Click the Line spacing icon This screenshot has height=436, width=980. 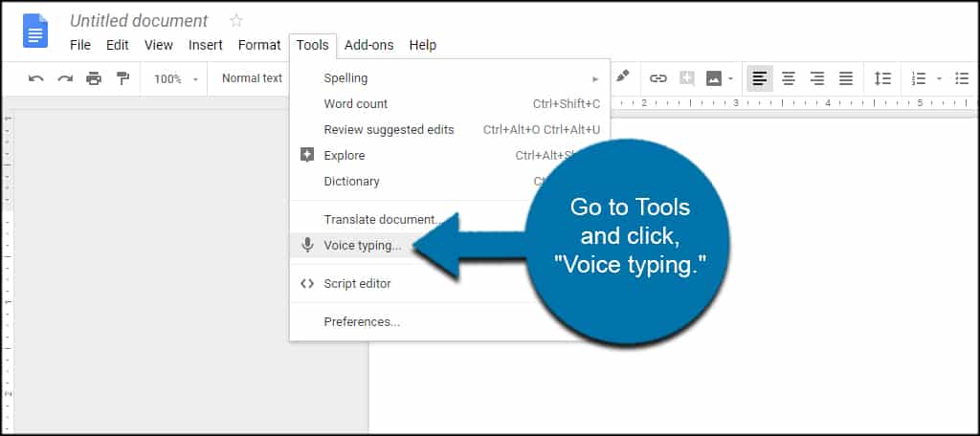click(x=882, y=78)
